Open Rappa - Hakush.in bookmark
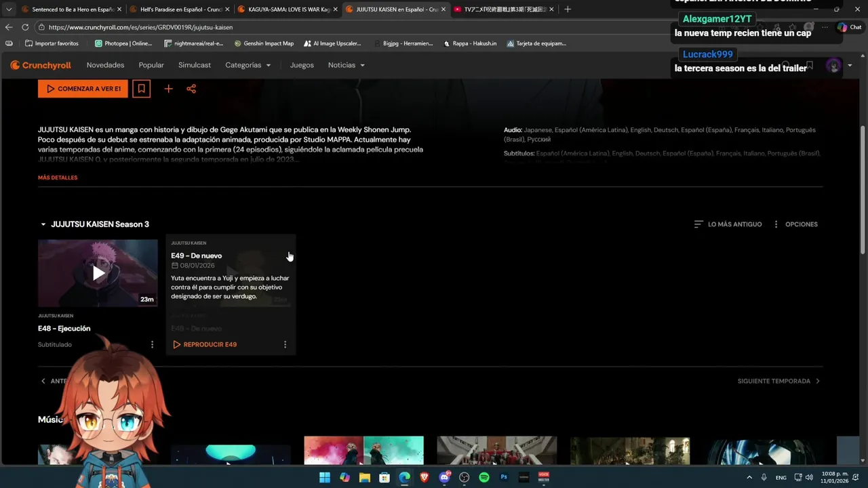 click(470, 43)
